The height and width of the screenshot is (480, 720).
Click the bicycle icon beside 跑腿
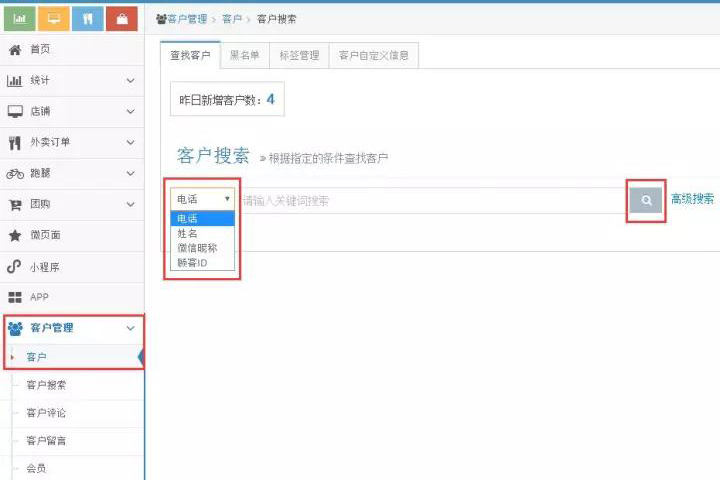pyautogui.click(x=15, y=174)
